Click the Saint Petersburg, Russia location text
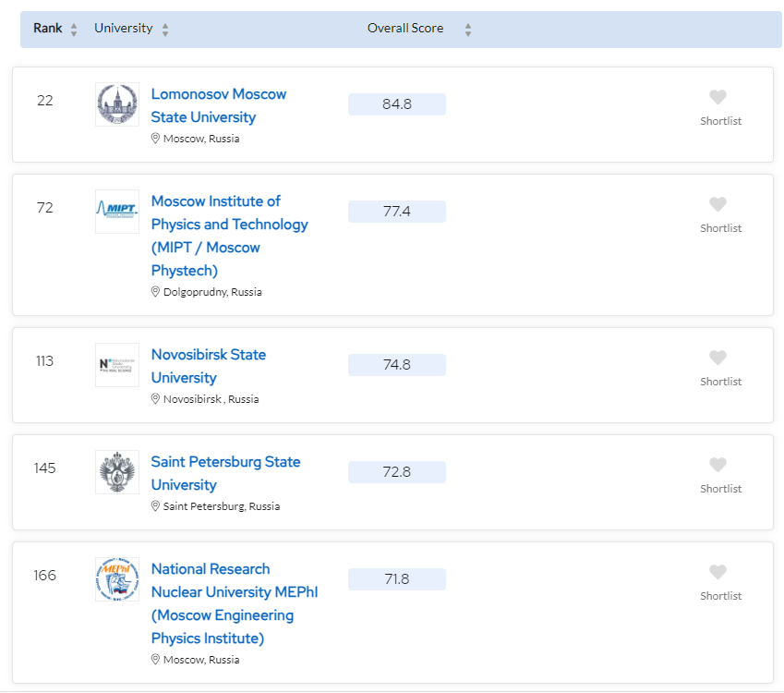 (x=222, y=506)
